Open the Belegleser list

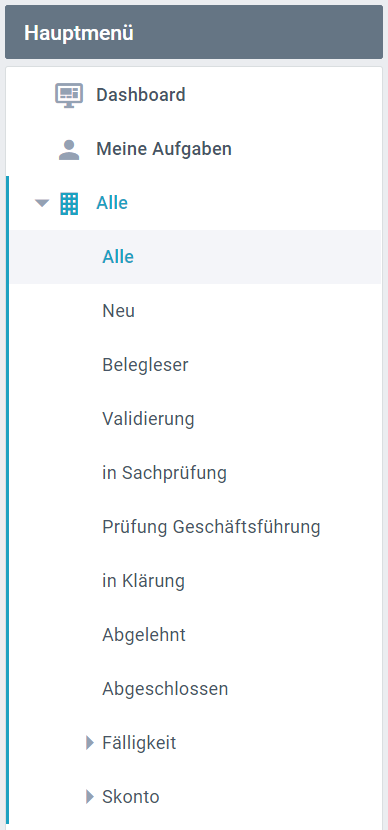tap(145, 365)
